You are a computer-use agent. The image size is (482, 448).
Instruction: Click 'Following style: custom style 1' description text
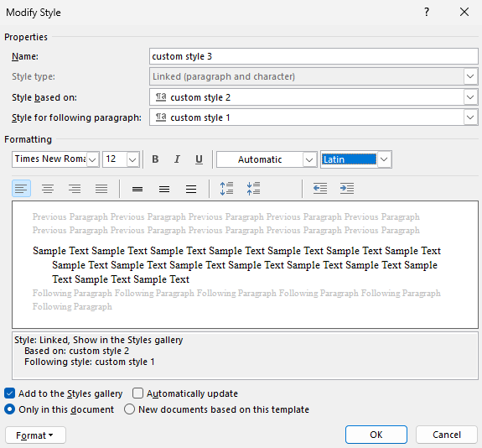89,362
